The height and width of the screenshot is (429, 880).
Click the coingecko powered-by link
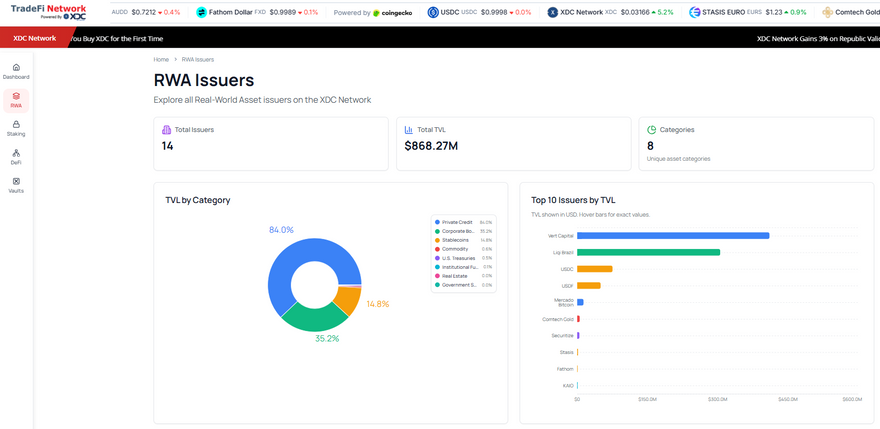tap(393, 12)
